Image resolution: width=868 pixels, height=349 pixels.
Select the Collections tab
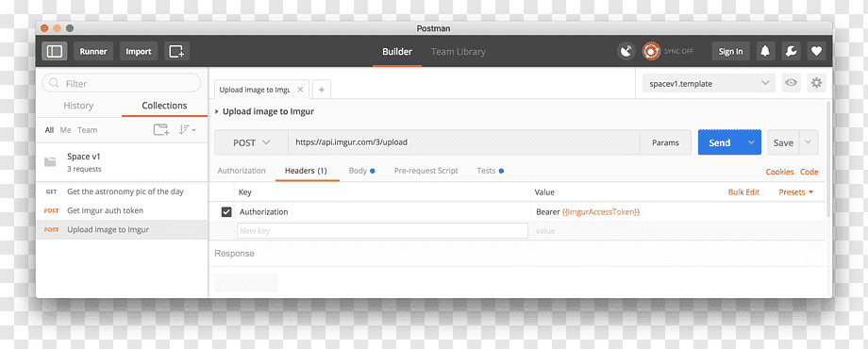pos(164,106)
